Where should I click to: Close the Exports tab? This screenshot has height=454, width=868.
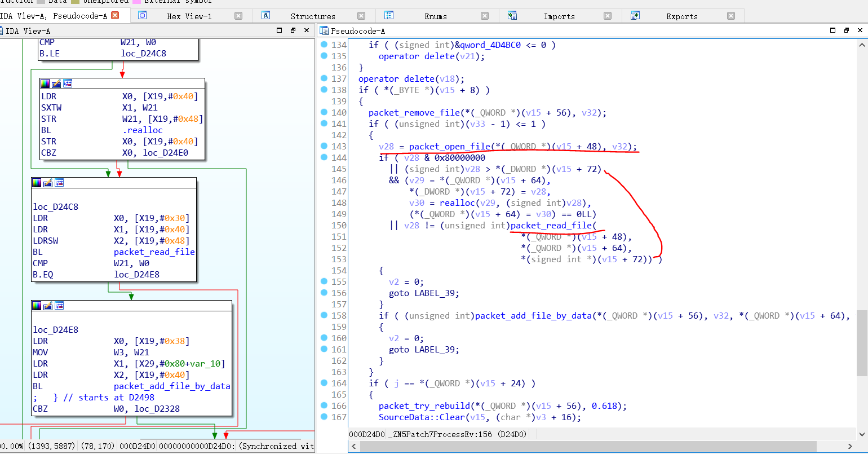coord(731,16)
